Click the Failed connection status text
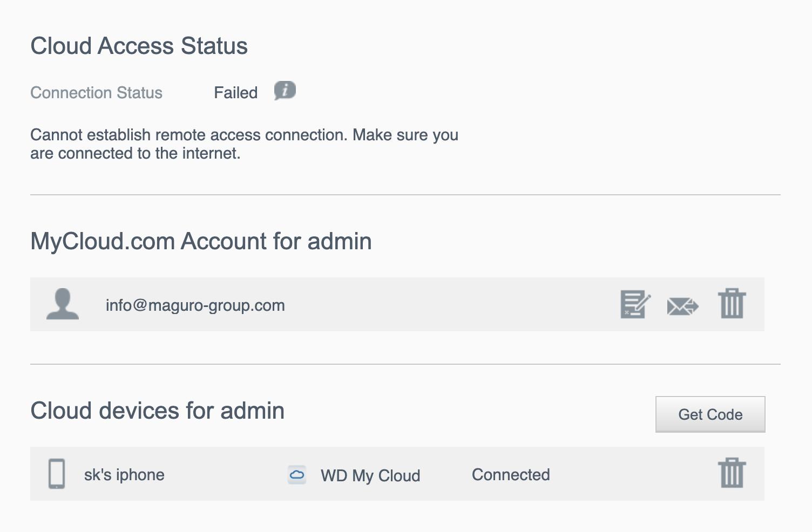 tap(235, 93)
